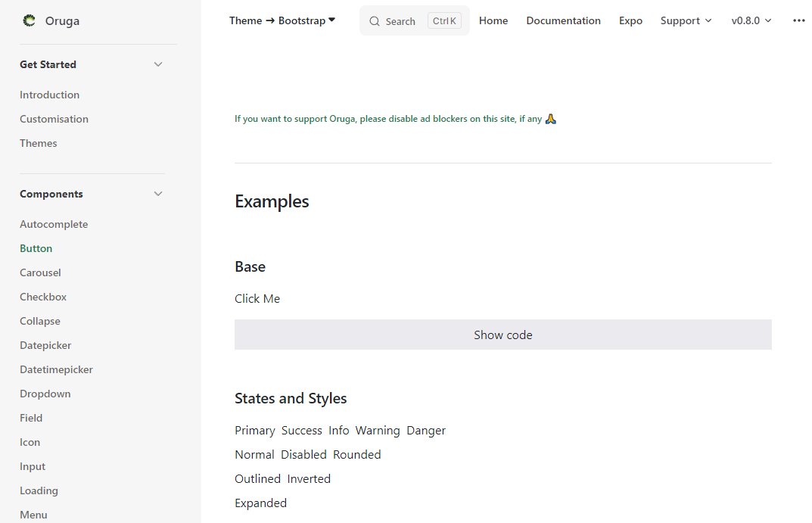Collapse the Components section chevron
Image resolution: width=812 pixels, height=523 pixels.
(x=158, y=194)
